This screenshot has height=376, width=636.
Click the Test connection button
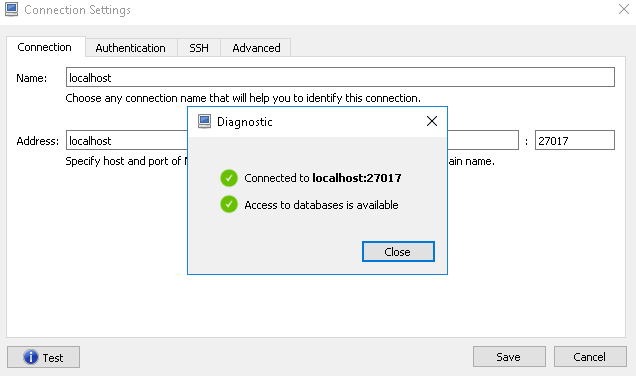43,357
